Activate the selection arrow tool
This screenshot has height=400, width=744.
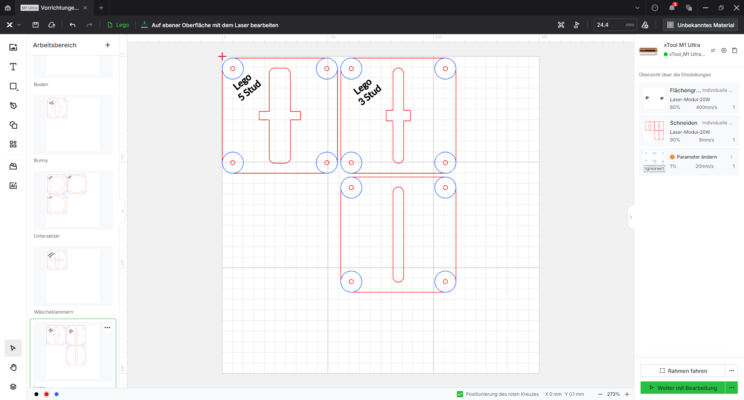click(13, 348)
